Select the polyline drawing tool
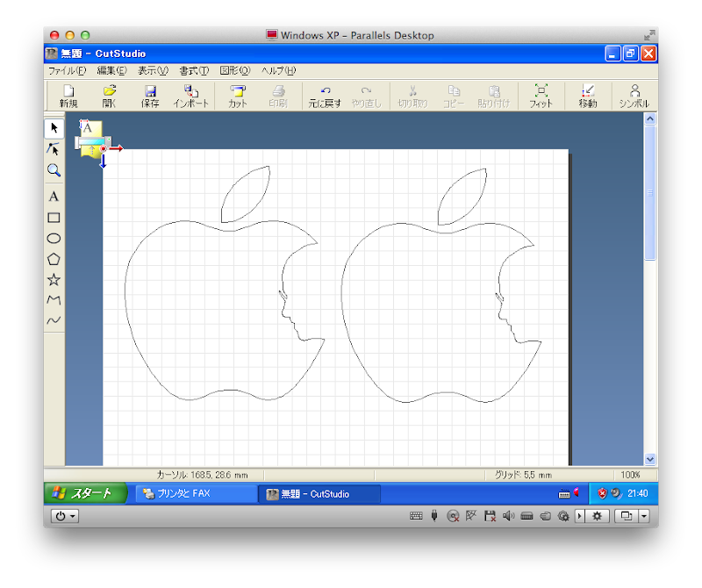Viewport: 702px width, 588px height. 54,299
